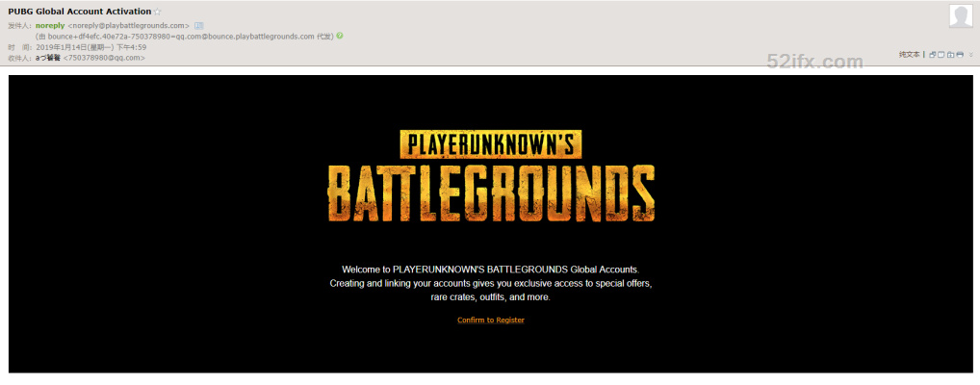Click sender address noreply@playbattlegrounds.com
Image resolution: width=980 pixels, height=385 pixels.
coord(129,26)
